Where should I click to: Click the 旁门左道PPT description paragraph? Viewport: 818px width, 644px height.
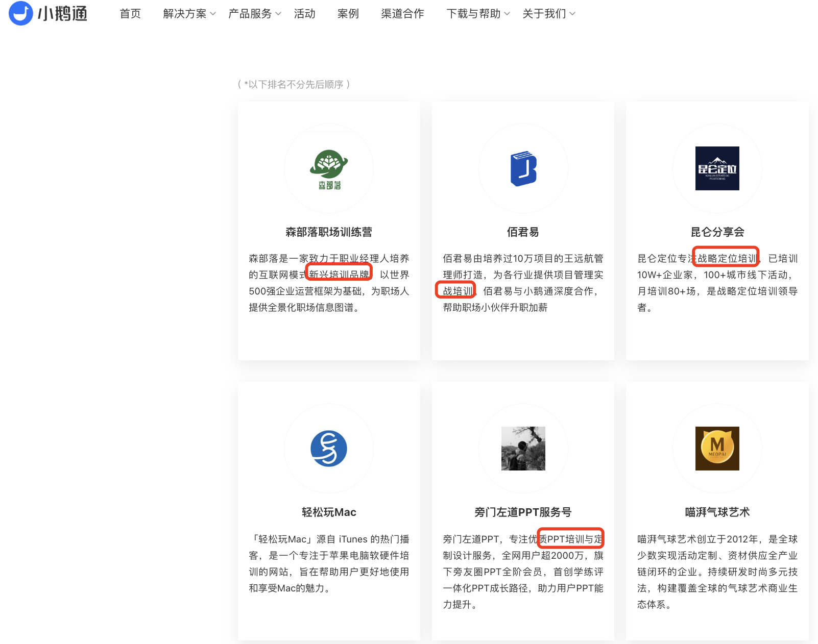(523, 572)
